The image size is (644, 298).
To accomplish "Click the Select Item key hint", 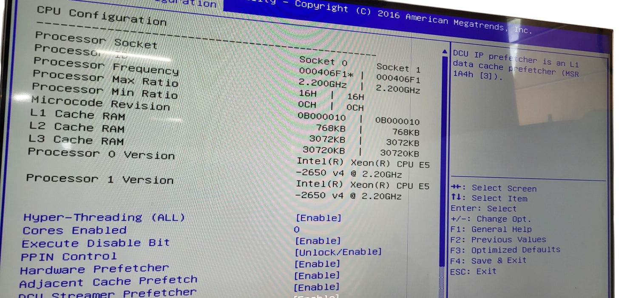I will pyautogui.click(x=489, y=198).
